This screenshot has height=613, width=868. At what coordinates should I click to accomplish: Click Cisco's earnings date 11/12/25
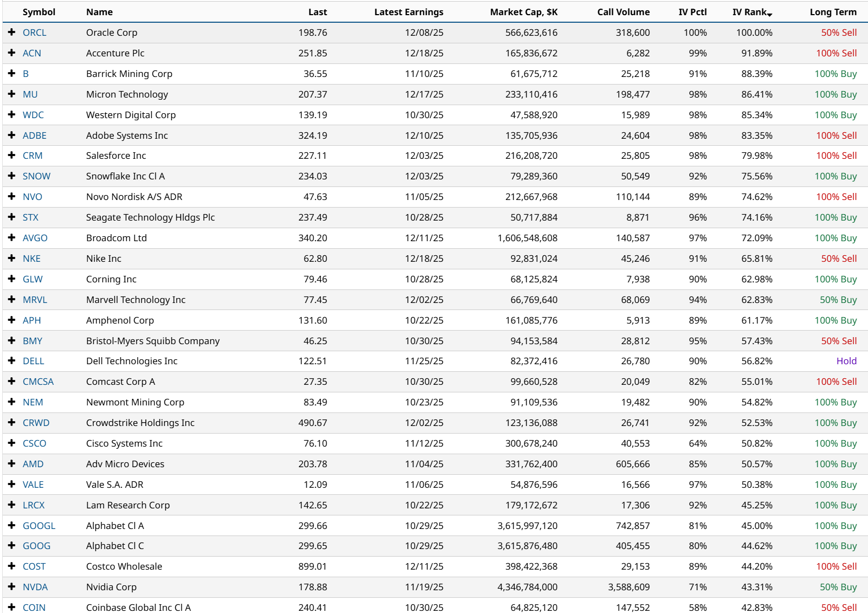(424, 443)
